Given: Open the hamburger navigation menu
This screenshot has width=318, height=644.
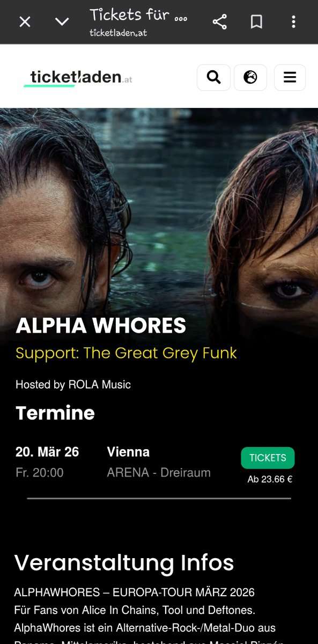Looking at the screenshot, I should pyautogui.click(x=290, y=77).
